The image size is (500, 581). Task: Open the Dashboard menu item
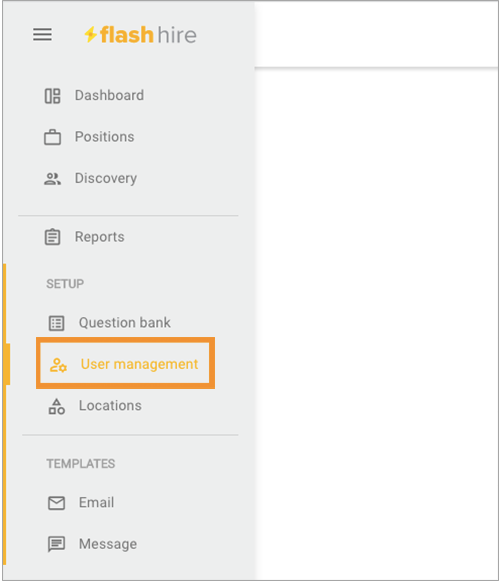pyautogui.click(x=109, y=96)
